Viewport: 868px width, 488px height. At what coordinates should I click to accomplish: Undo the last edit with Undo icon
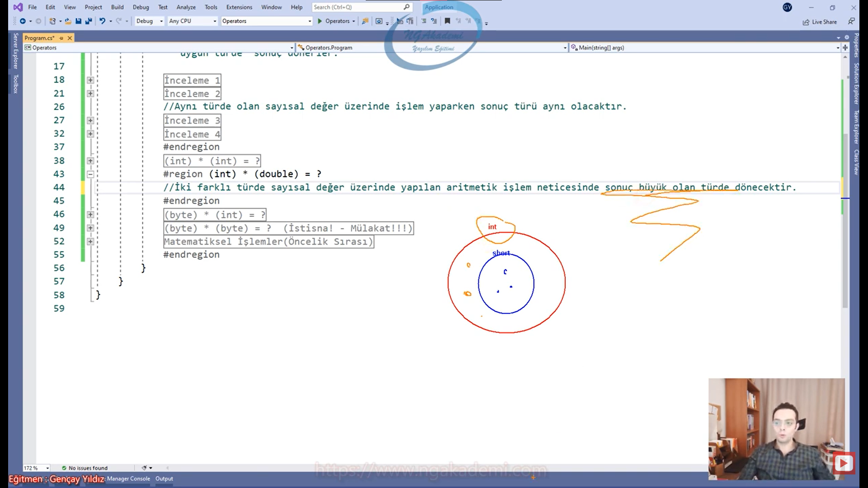point(102,21)
